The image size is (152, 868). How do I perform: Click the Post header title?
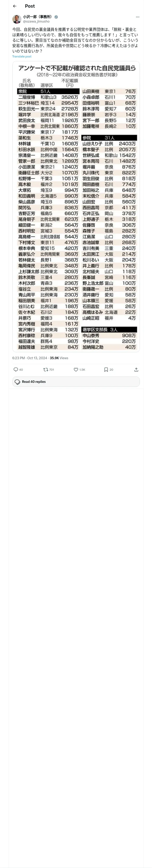(x=30, y=6)
